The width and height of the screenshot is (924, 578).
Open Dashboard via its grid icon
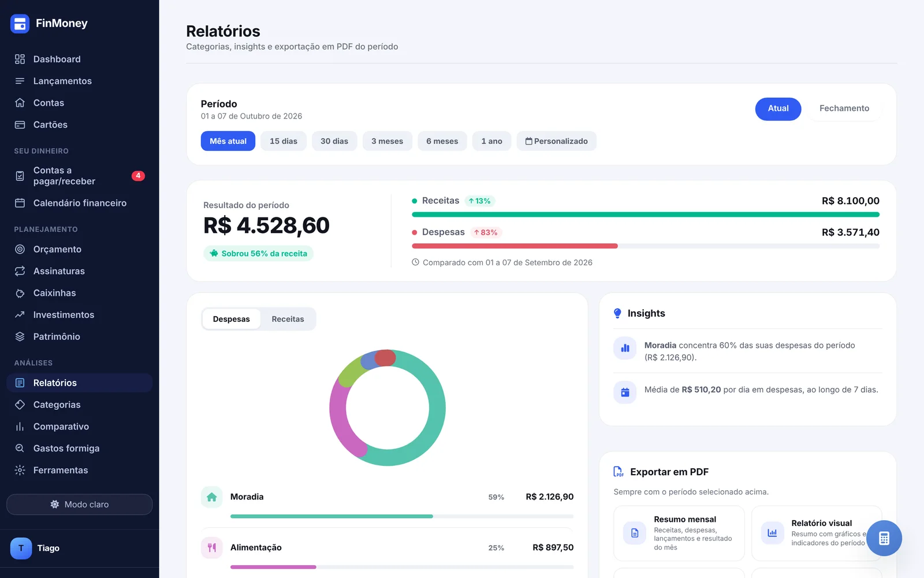click(20, 59)
